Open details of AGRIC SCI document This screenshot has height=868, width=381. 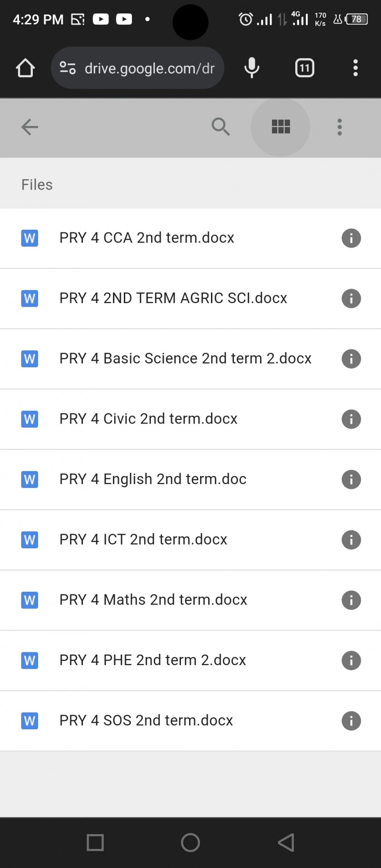pos(351,299)
